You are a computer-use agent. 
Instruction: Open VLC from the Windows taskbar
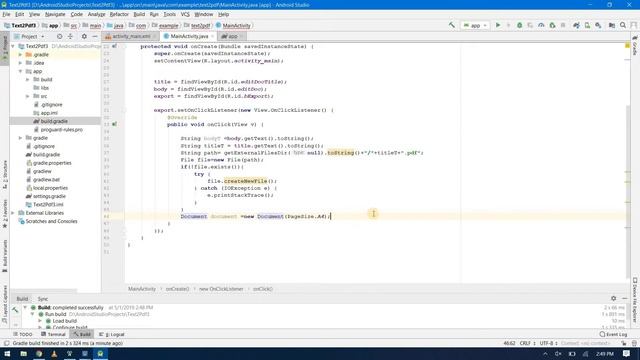[x=54, y=353]
